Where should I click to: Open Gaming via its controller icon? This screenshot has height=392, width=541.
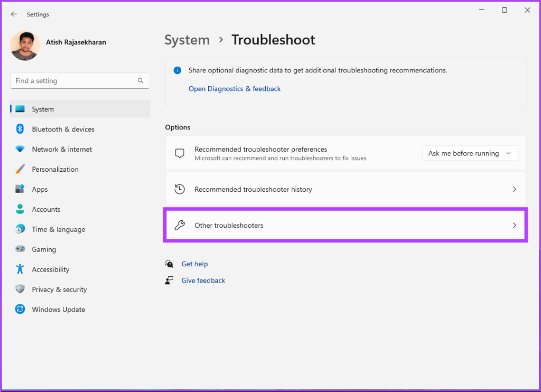[20, 249]
